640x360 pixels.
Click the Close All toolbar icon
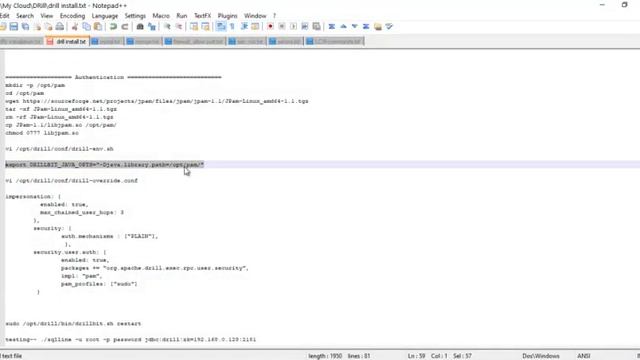tap(48, 27)
